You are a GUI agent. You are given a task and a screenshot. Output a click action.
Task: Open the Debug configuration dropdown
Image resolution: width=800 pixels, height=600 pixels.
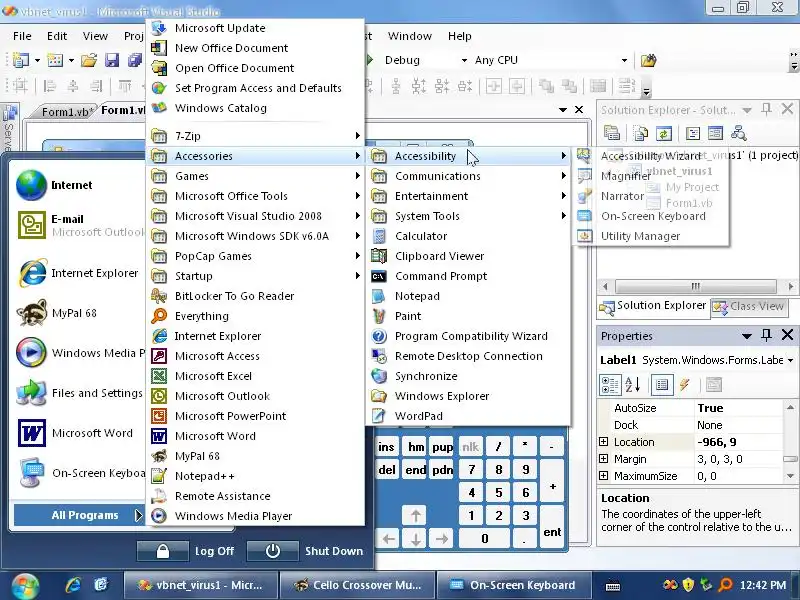tap(464, 60)
